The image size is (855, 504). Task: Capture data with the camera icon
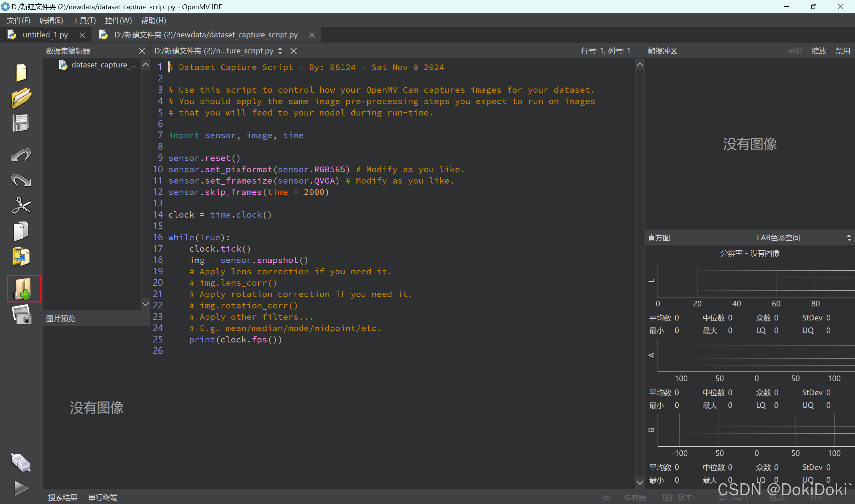[x=22, y=315]
